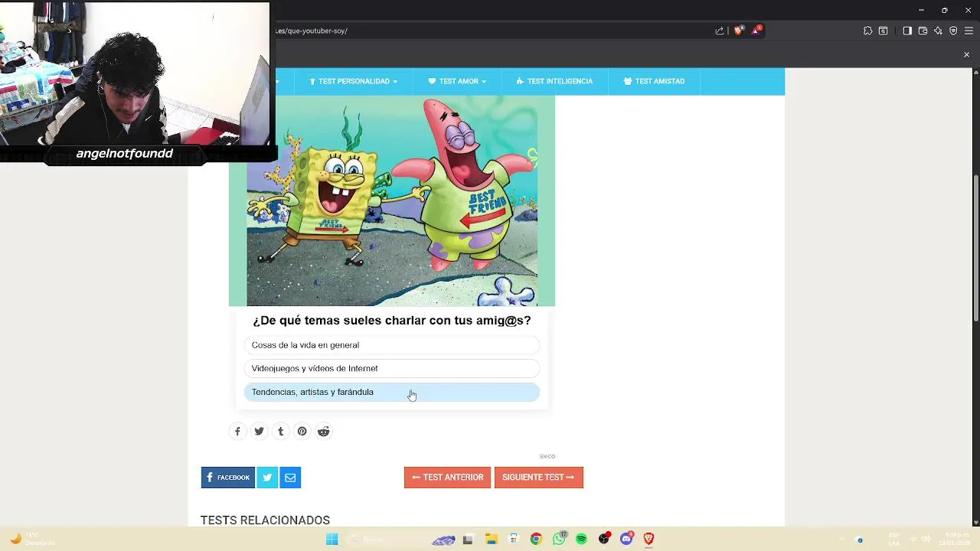Screen dimensions: 980x551
Task: Open the Brave Wallet icon
Action: pyautogui.click(x=923, y=31)
